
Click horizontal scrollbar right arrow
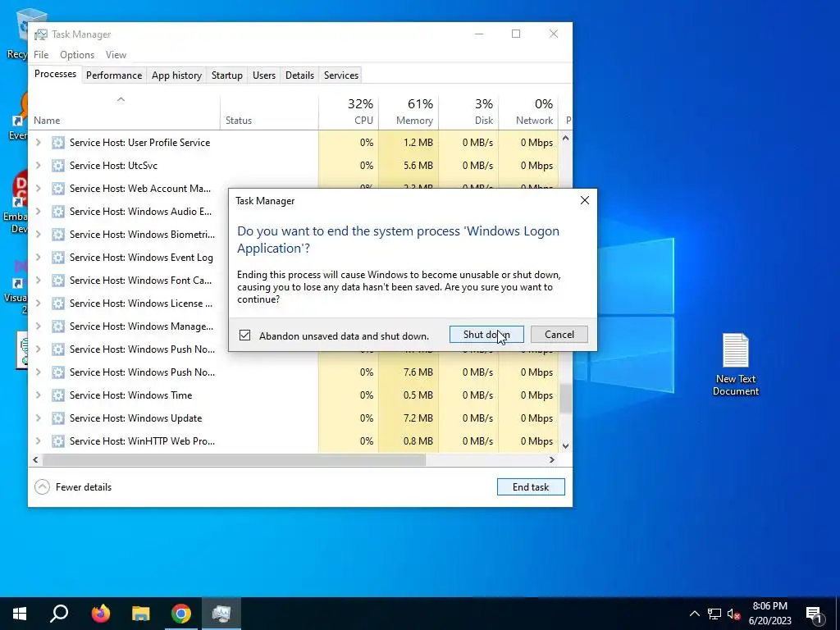552,459
